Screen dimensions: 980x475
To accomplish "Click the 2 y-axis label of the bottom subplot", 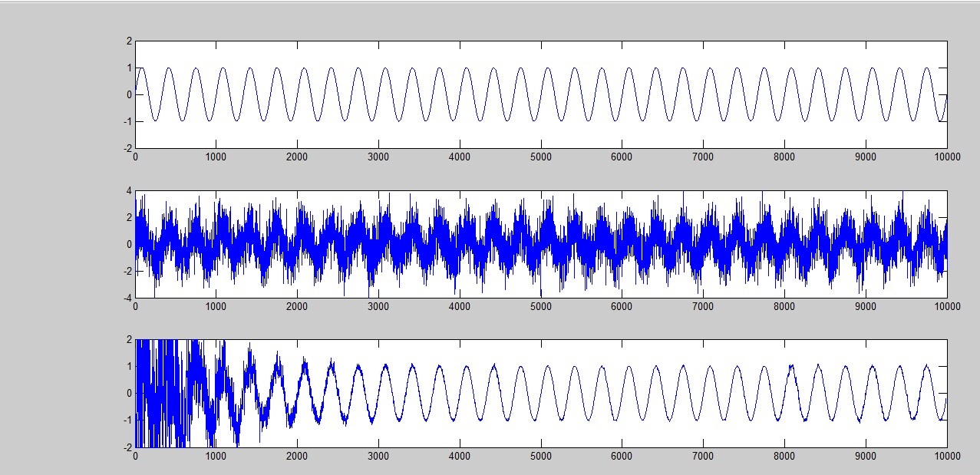I will pos(129,339).
